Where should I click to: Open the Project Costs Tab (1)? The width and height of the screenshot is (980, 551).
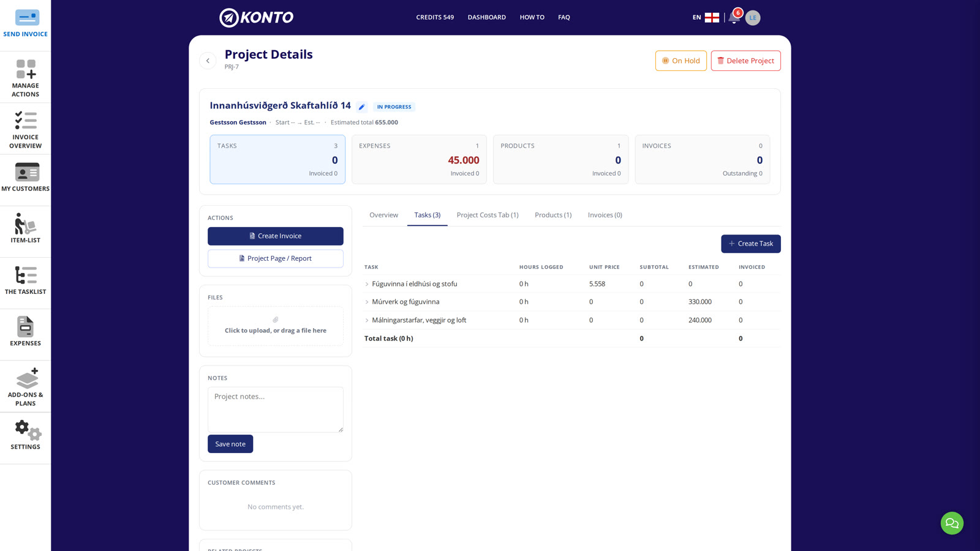point(488,215)
